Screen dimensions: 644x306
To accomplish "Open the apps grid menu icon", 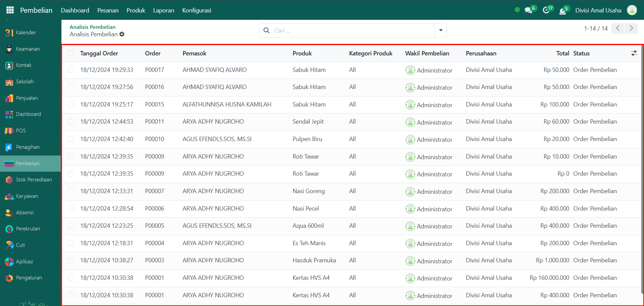I will coord(10,10).
